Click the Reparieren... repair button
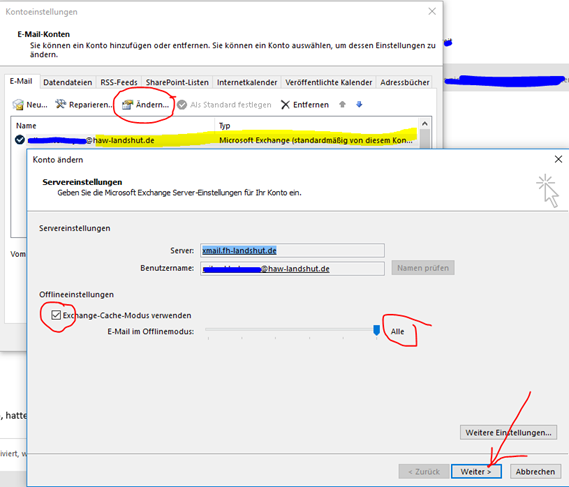The height and width of the screenshot is (487, 569). pyautogui.click(x=84, y=105)
